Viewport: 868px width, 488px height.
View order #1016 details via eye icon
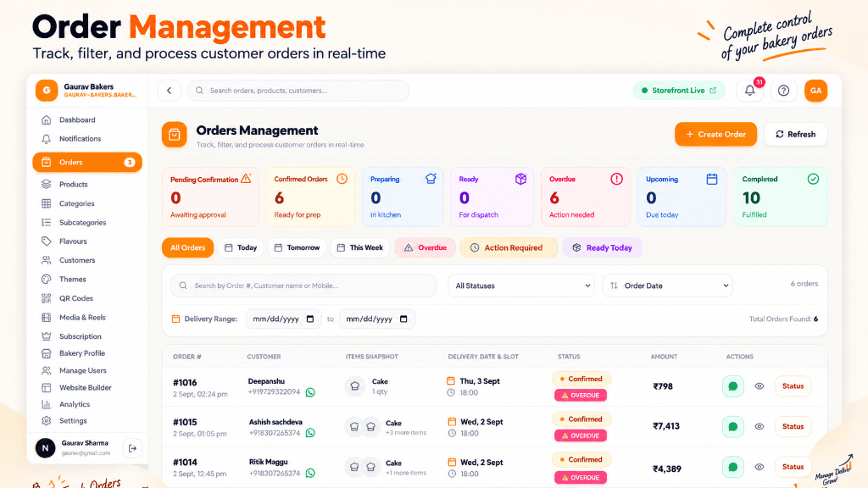759,386
